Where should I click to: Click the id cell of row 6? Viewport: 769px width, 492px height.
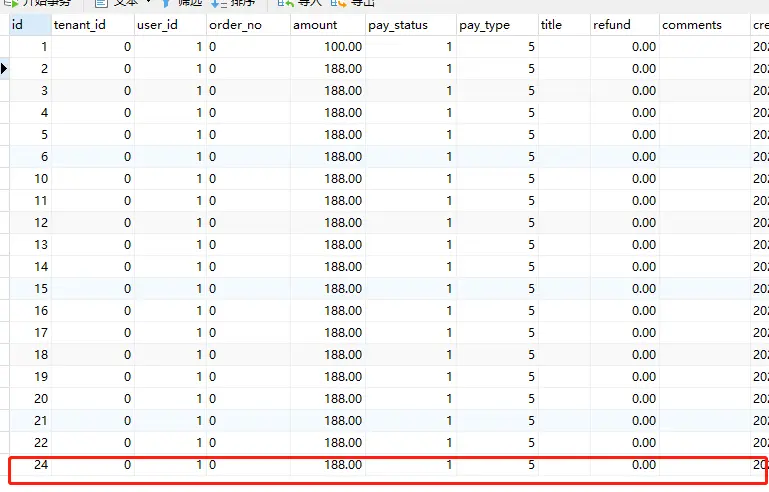coord(30,157)
